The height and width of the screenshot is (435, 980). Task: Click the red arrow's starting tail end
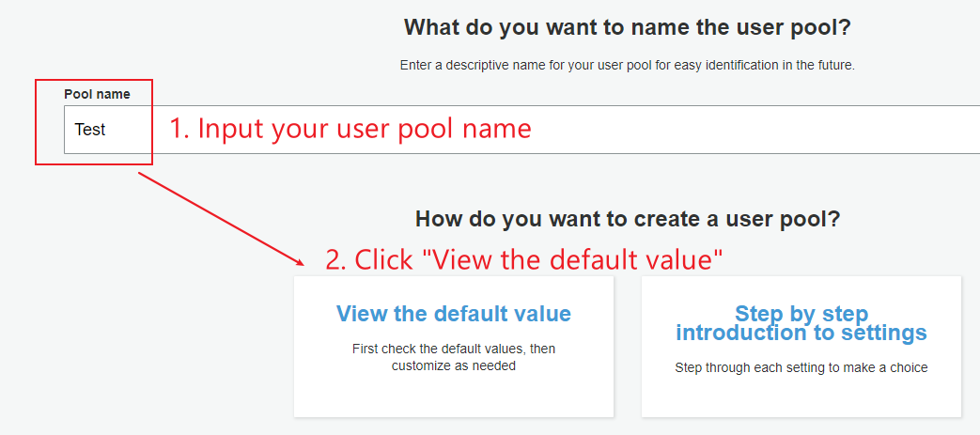click(x=139, y=172)
